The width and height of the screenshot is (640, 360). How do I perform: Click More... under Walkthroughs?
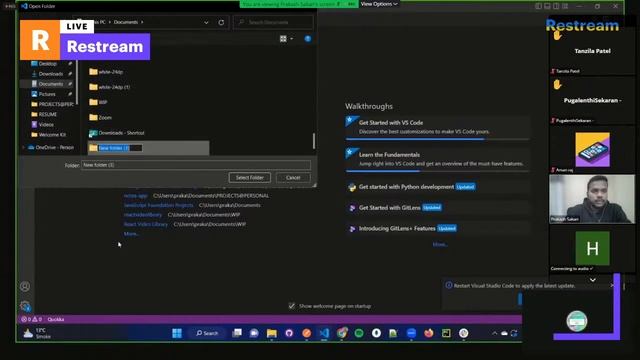pyautogui.click(x=440, y=244)
